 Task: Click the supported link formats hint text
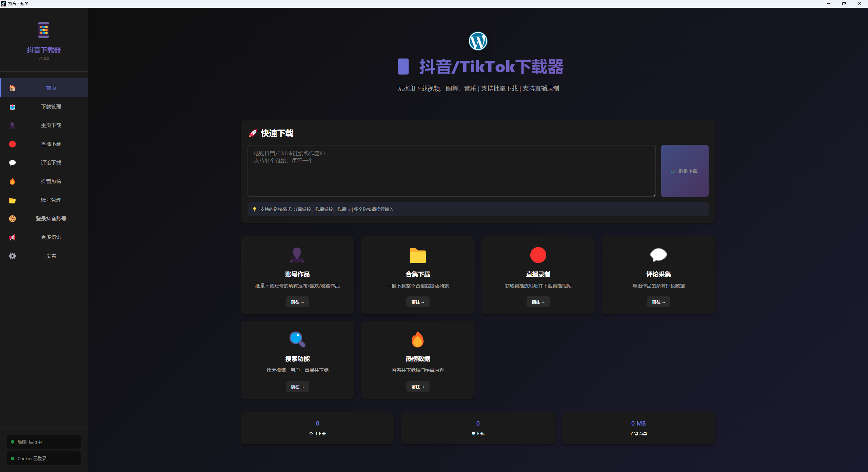(327, 209)
